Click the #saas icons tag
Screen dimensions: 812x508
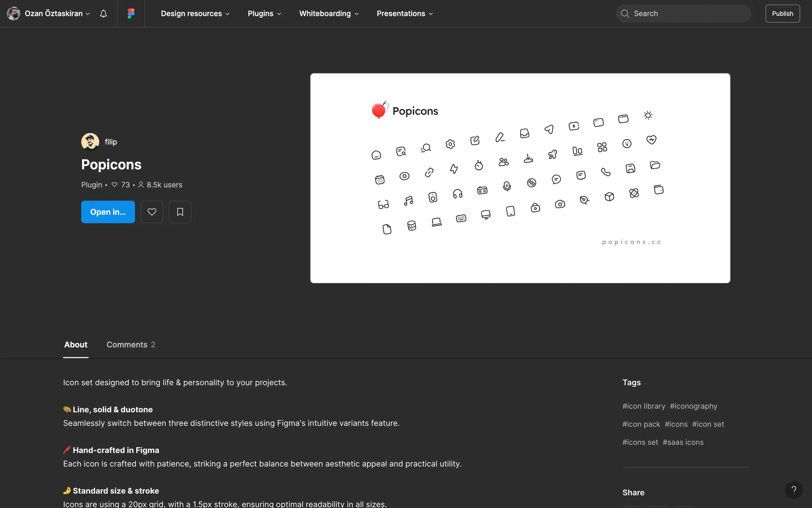(x=683, y=442)
